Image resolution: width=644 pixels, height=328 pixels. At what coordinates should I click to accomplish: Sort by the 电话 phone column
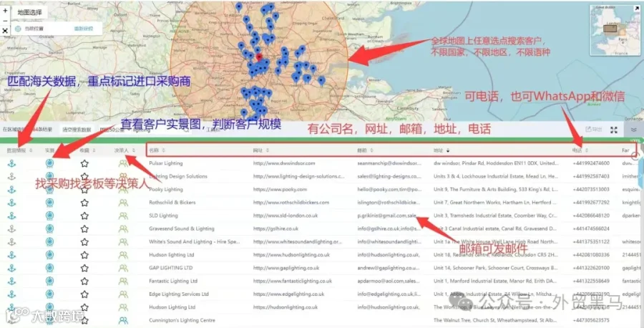(x=580, y=150)
